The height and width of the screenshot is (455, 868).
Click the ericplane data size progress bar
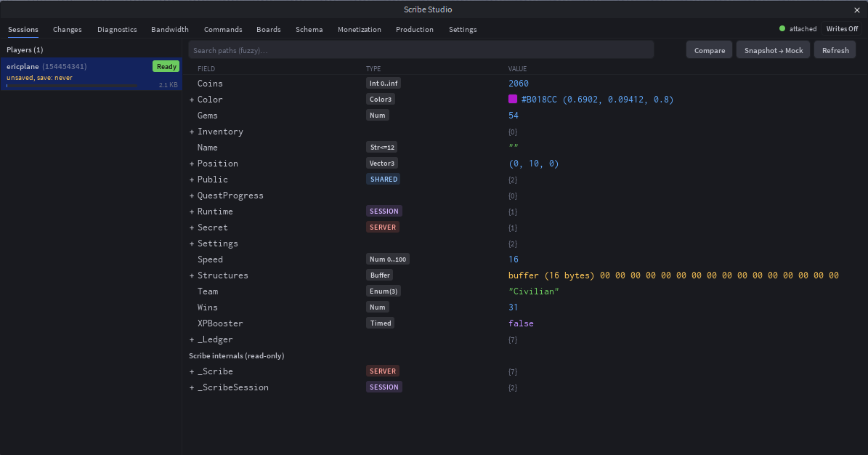coord(71,85)
